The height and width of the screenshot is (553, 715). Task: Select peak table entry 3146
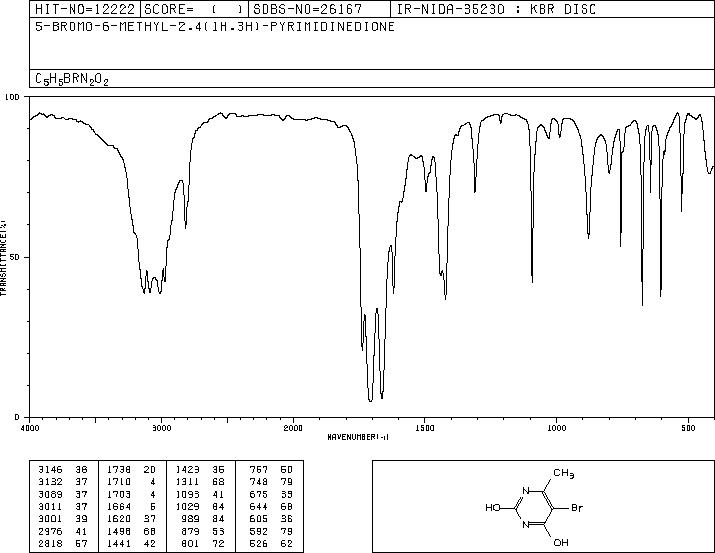pos(62,469)
